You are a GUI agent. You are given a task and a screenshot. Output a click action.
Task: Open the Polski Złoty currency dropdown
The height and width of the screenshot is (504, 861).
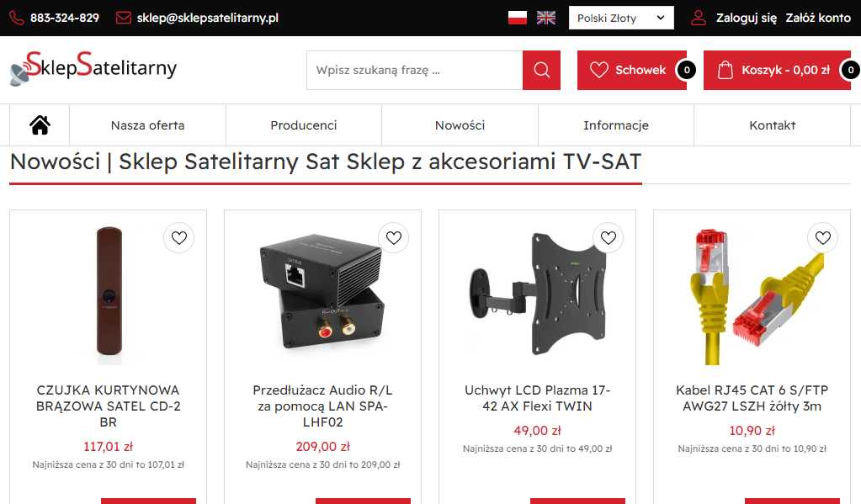(621, 19)
